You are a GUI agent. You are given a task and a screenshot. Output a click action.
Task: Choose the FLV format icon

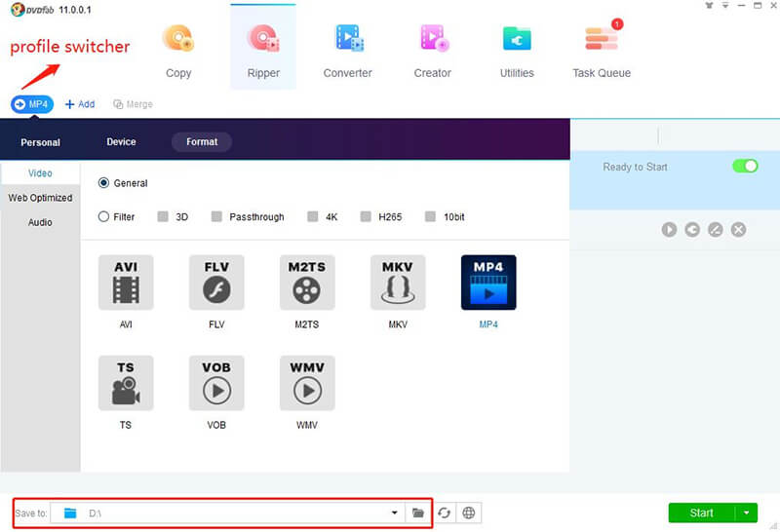216,284
